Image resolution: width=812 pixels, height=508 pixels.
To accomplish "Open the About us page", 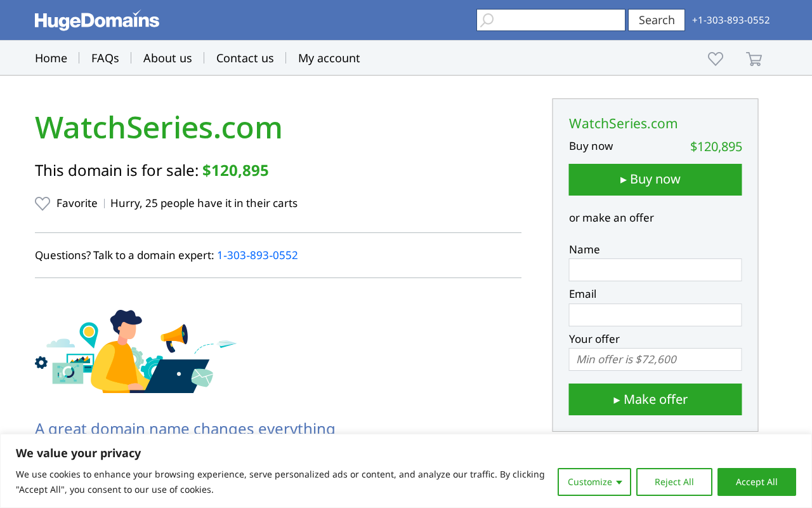I will tap(167, 58).
